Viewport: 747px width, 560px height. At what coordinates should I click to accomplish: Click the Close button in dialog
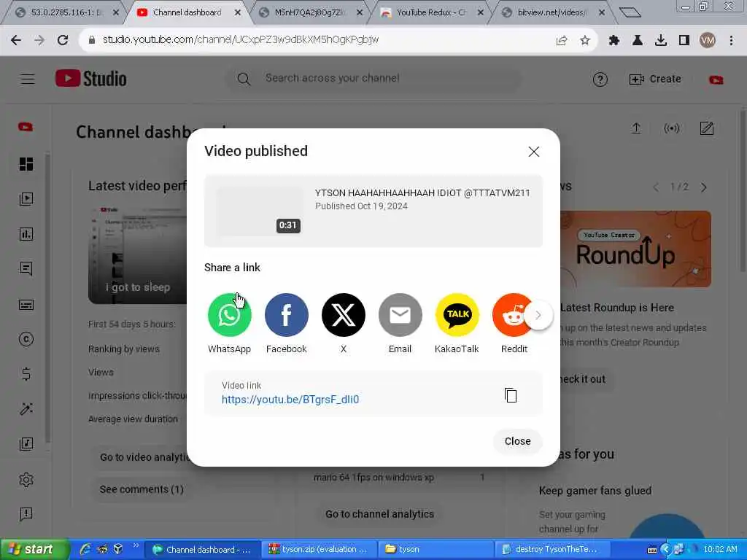(x=517, y=441)
